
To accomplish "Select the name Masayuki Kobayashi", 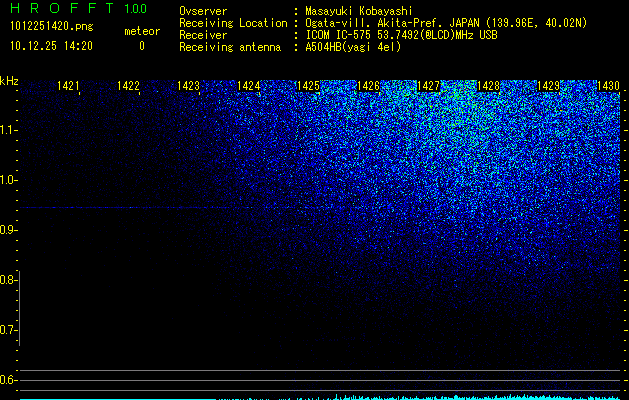I will (x=359, y=11).
